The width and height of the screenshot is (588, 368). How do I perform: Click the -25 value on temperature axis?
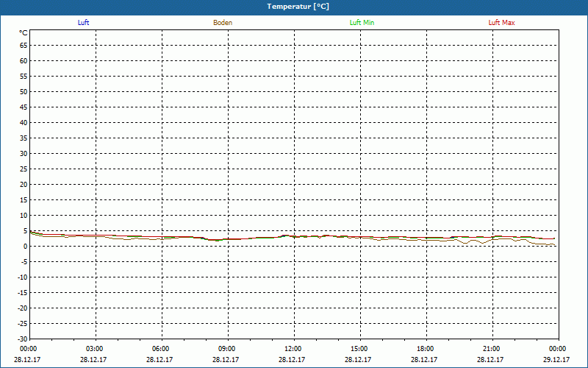coord(23,324)
